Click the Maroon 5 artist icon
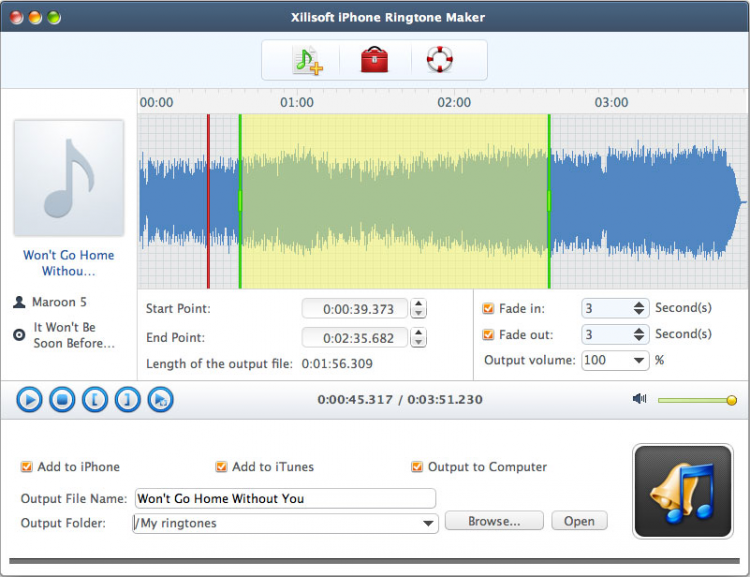 [x=19, y=302]
